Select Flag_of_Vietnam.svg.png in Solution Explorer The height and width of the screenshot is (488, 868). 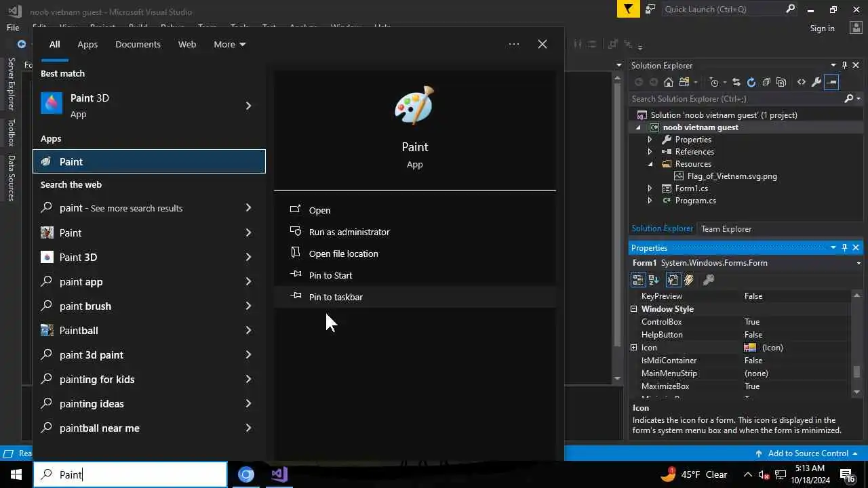coord(732,176)
